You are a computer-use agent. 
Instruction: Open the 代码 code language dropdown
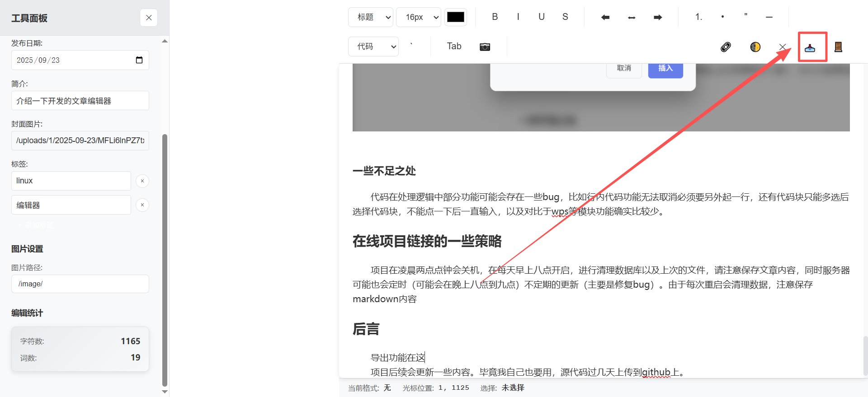pyautogui.click(x=373, y=47)
